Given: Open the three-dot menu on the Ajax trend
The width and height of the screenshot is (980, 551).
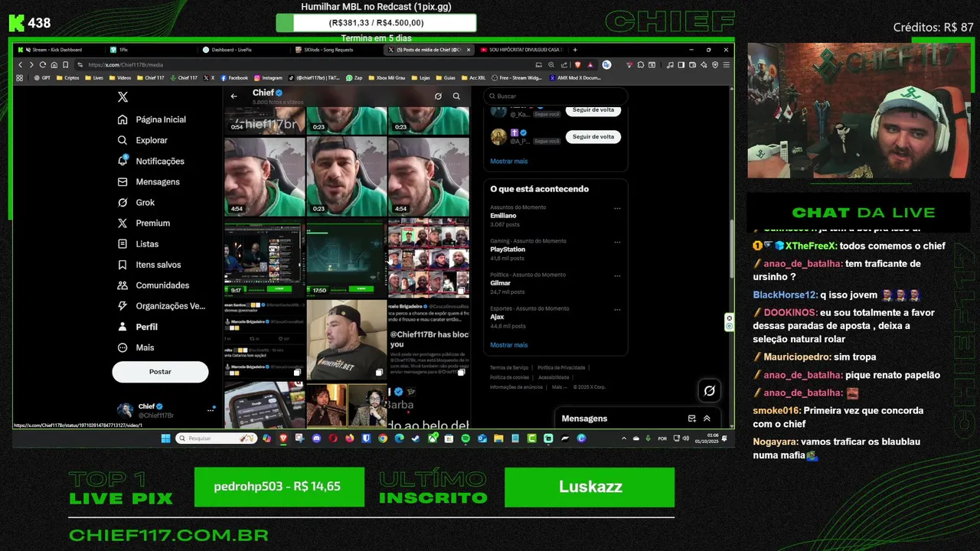Looking at the screenshot, I should 617,309.
